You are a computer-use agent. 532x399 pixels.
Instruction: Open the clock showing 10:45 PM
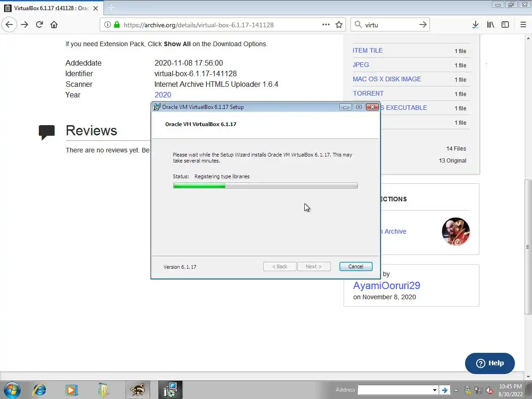pos(510,390)
